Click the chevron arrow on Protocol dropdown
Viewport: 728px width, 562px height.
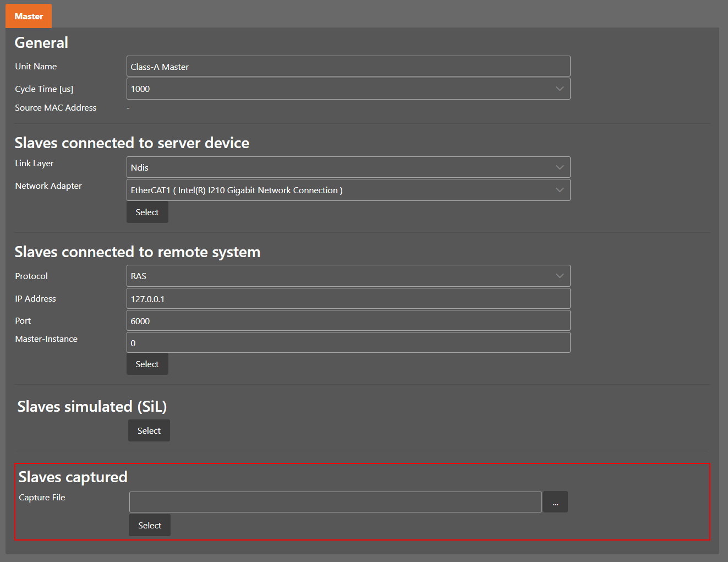[x=559, y=276]
